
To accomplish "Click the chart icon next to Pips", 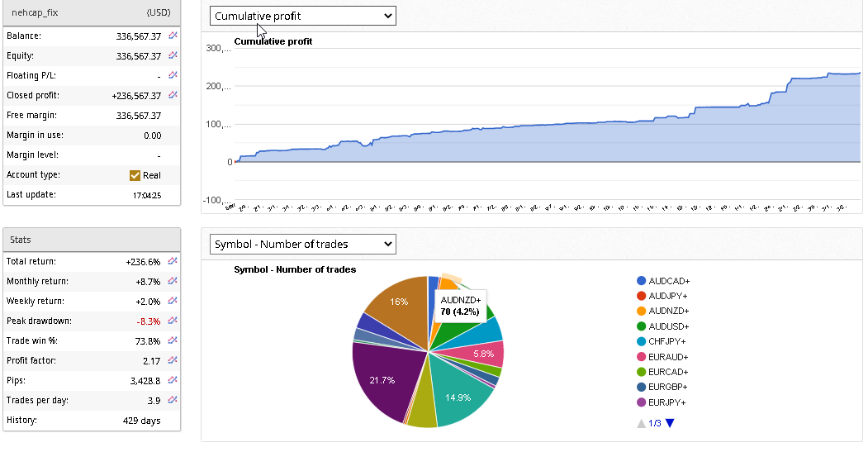I will pos(173,379).
